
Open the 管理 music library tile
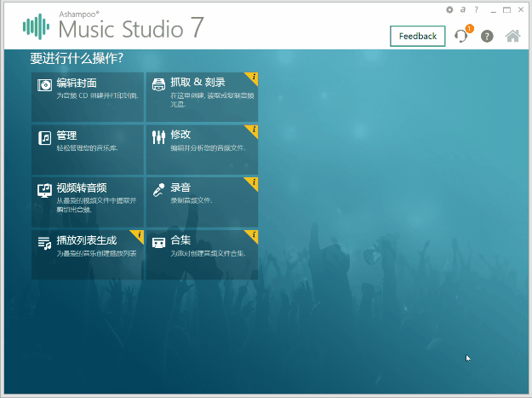coord(88,149)
